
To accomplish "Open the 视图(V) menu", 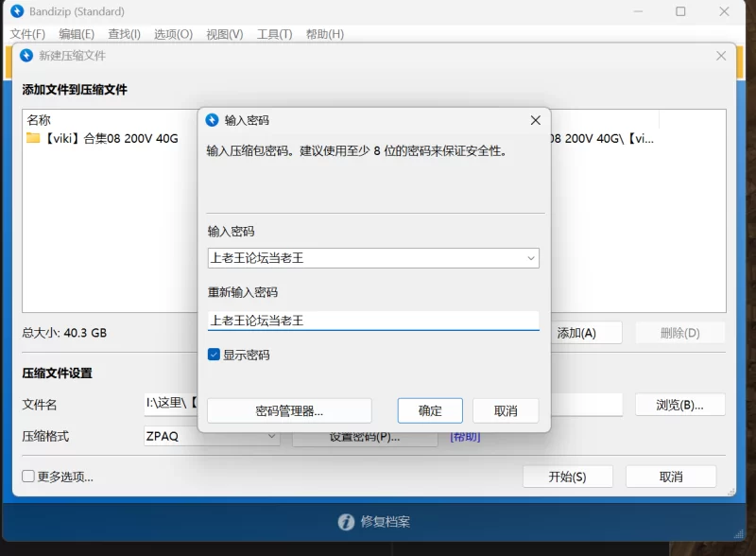I will pos(225,34).
